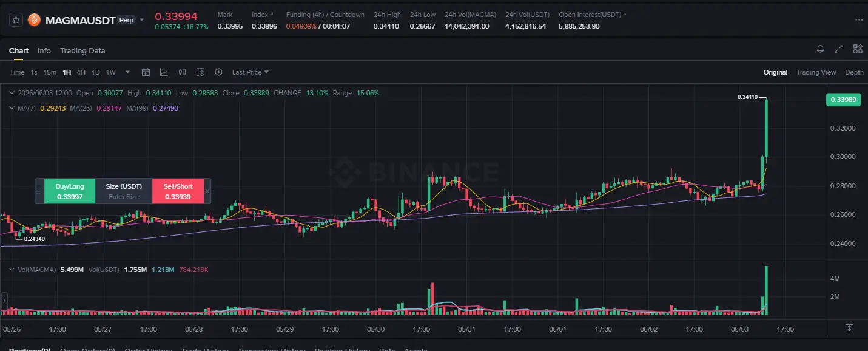Click the Vol(MAGMA) 5.499M value
The image size is (868, 351).
(x=72, y=269)
